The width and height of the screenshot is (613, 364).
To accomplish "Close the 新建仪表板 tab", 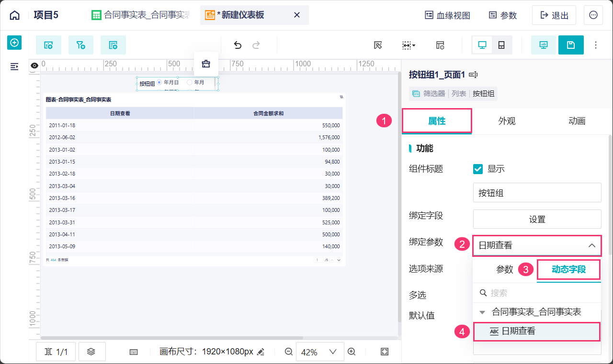I will coord(297,15).
